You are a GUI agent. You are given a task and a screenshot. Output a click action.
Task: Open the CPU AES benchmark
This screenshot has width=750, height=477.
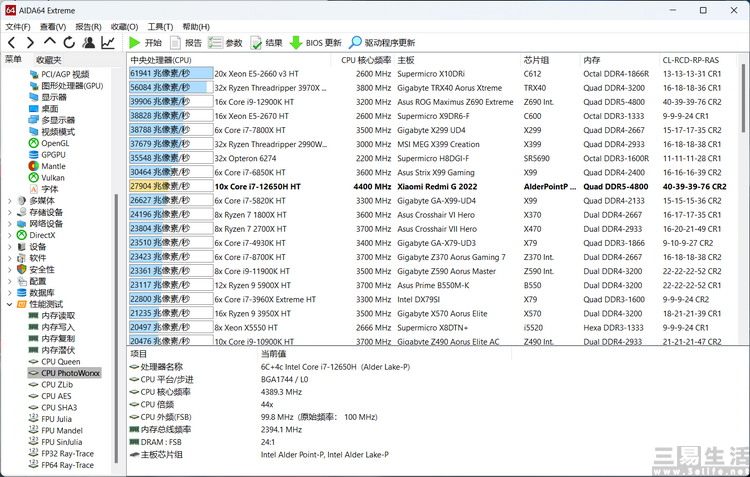click(x=56, y=396)
